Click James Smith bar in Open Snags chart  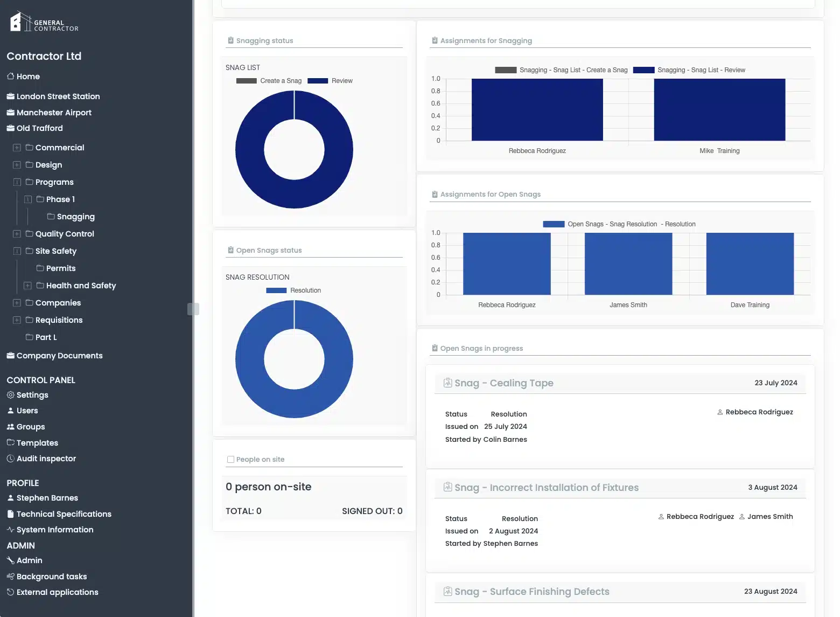point(628,264)
